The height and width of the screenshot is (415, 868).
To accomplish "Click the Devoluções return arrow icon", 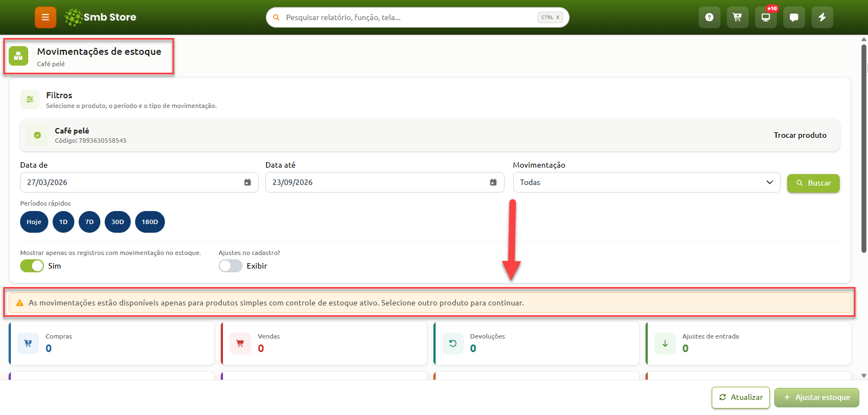I will 453,343.
